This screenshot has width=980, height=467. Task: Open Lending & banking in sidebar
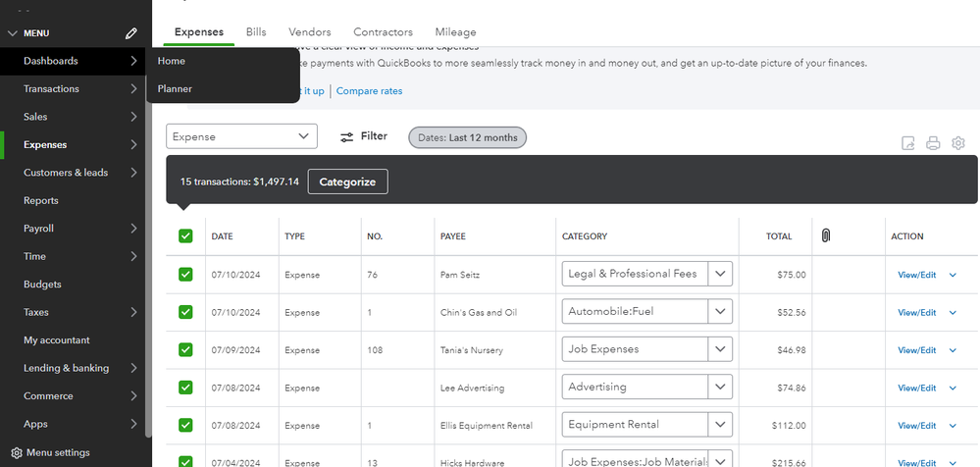click(x=74, y=368)
